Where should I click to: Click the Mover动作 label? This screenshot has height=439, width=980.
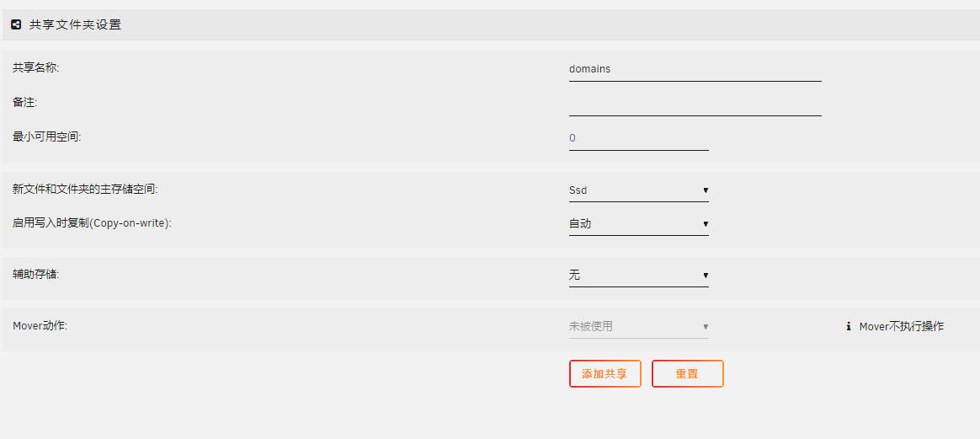(40, 326)
